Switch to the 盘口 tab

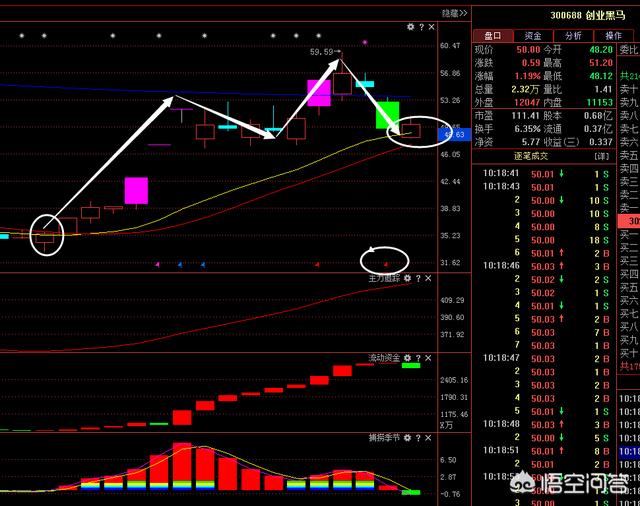click(x=493, y=35)
